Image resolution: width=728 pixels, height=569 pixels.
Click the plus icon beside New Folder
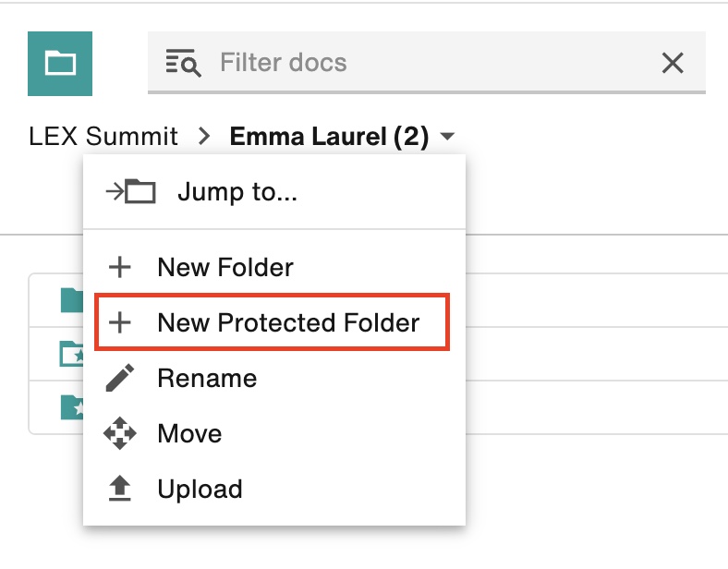120,267
